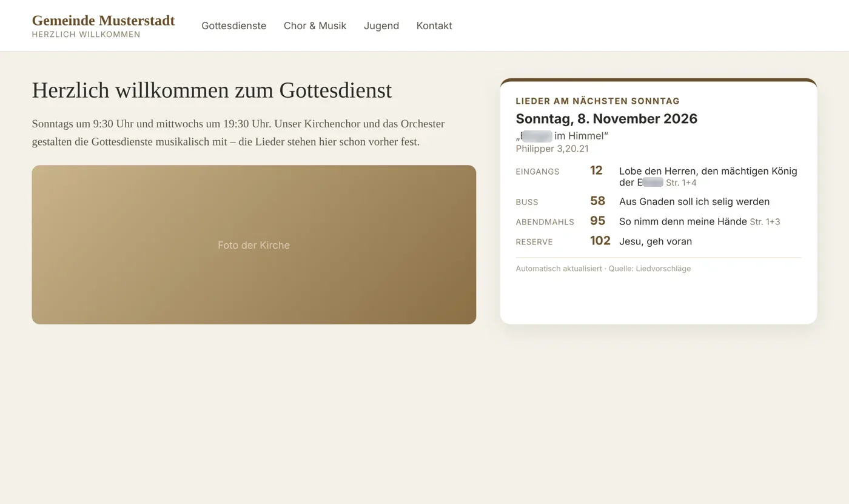The width and height of the screenshot is (849, 504).
Task: Click the 'LIEDER AM NÄCHSTEN SONNTAG' card label
Action: click(x=598, y=101)
